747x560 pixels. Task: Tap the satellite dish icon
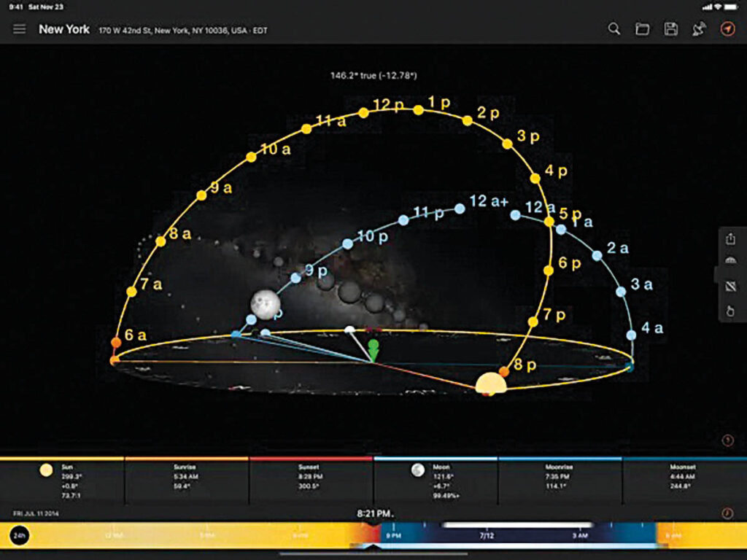pyautogui.click(x=699, y=29)
